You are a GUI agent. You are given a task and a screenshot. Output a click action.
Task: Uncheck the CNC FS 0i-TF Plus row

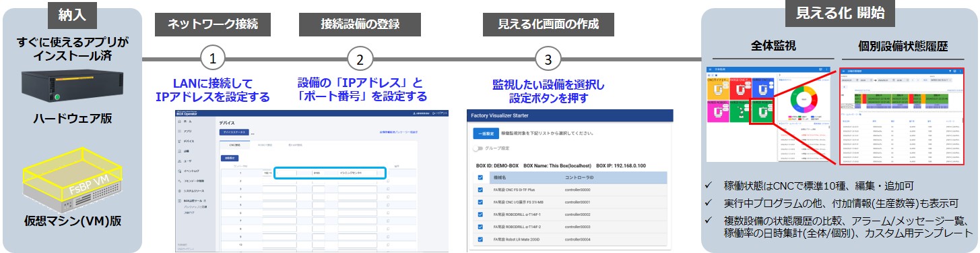point(480,190)
